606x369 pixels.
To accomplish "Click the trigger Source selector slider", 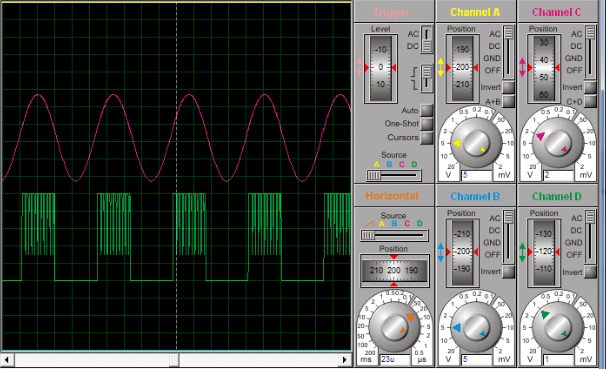I will [x=394, y=175].
